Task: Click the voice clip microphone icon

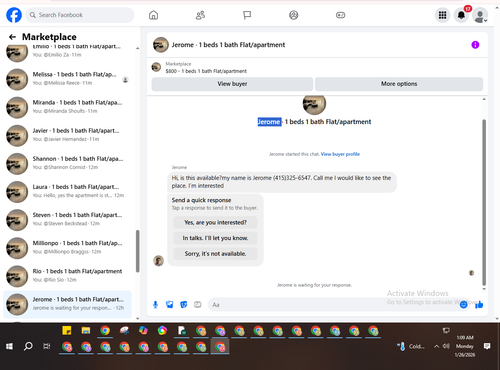Action: pyautogui.click(x=155, y=304)
